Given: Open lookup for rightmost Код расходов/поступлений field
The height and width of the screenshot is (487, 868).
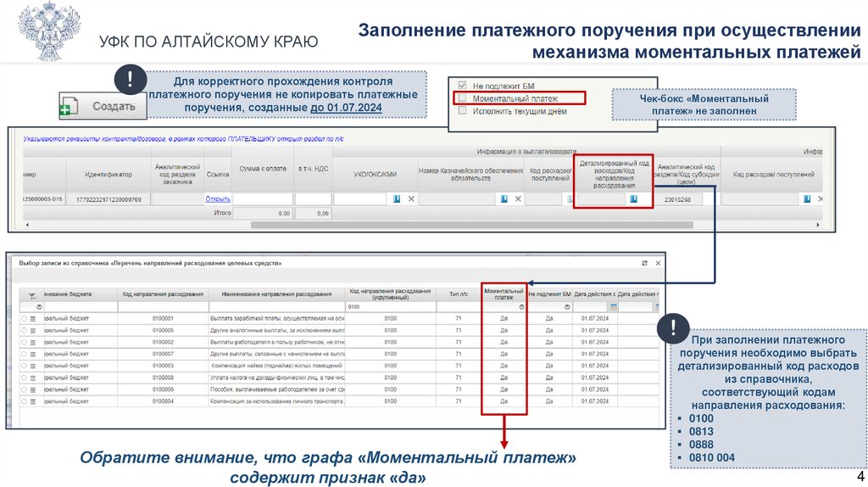Looking at the screenshot, I should point(807,199).
